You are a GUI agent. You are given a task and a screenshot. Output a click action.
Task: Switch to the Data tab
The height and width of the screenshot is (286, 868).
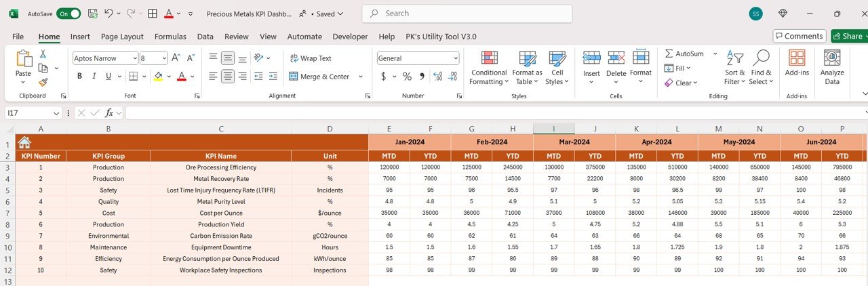[205, 37]
